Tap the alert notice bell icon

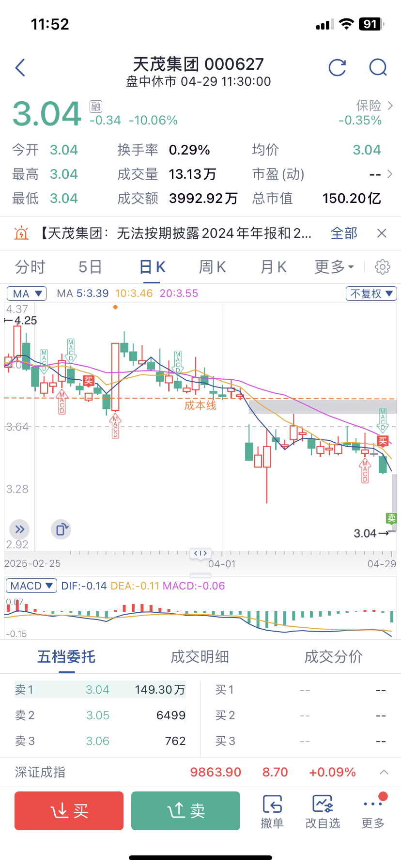click(x=21, y=233)
